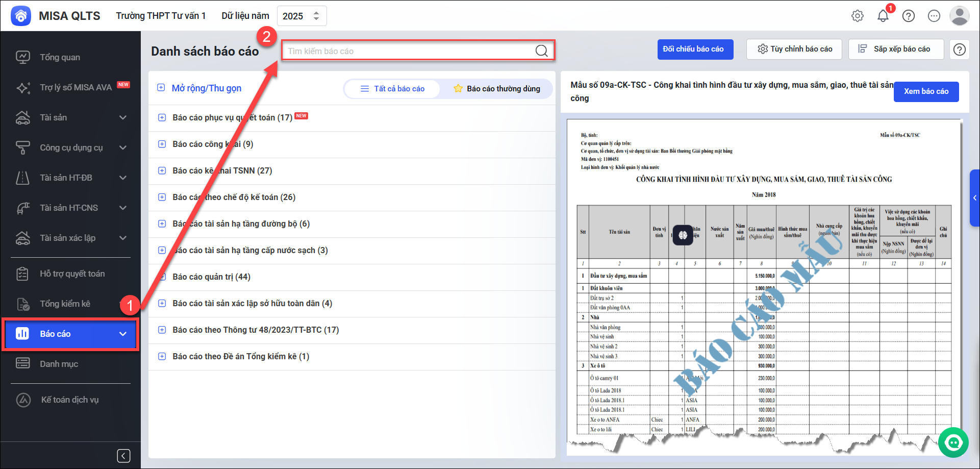Image resolution: width=980 pixels, height=469 pixels.
Task: Click the Mở rộng/Thu gọn link
Action: (207, 88)
